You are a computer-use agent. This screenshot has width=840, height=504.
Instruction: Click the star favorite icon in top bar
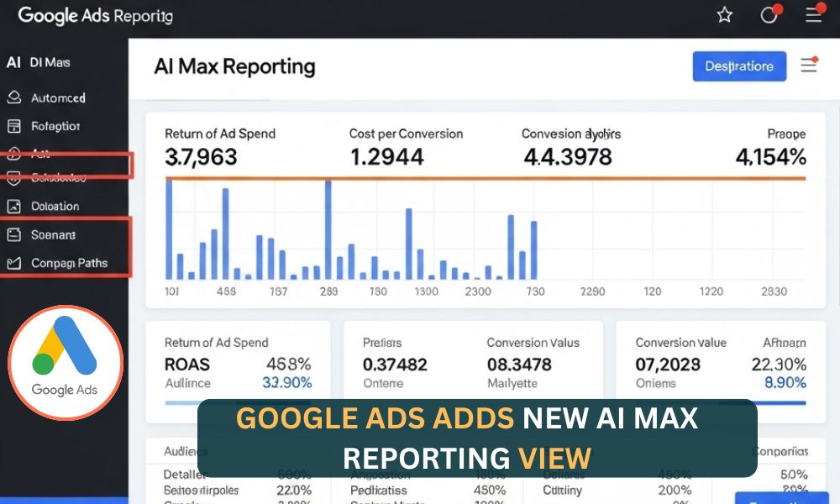(724, 14)
